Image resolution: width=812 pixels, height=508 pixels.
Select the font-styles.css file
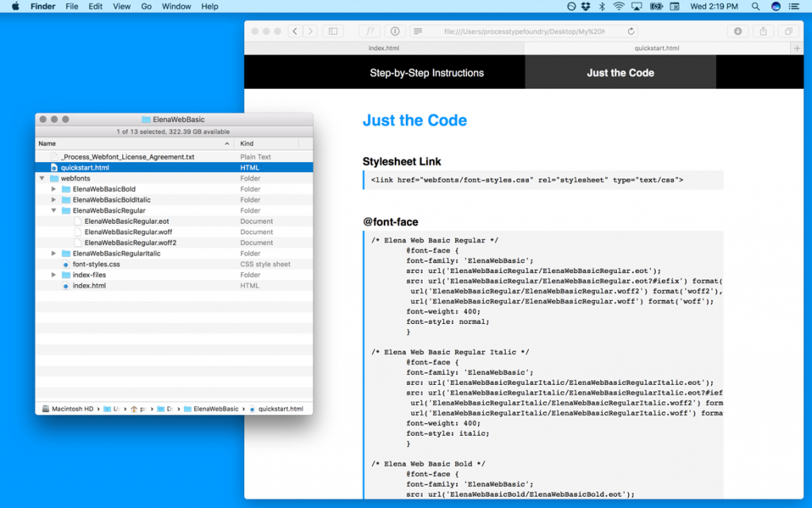[x=96, y=264]
